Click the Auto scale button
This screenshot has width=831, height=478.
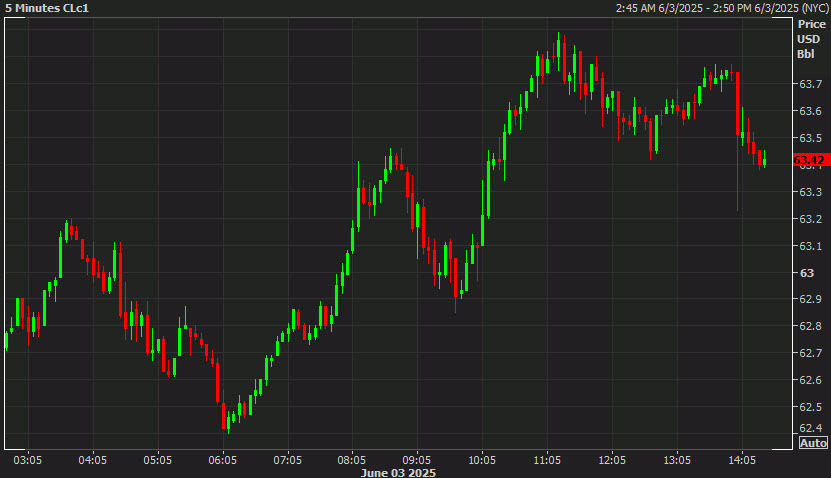[812, 443]
